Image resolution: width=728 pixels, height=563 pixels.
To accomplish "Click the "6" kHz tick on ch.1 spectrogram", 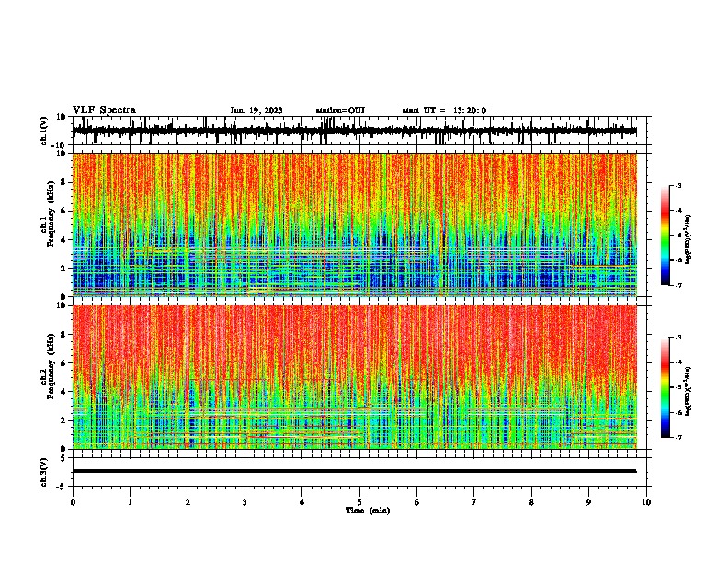I will click(64, 211).
